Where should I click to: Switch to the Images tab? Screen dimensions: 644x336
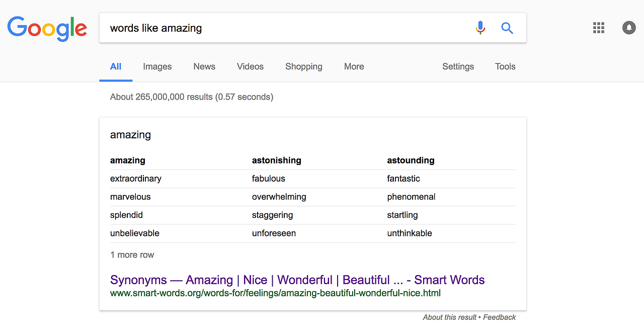tap(157, 66)
